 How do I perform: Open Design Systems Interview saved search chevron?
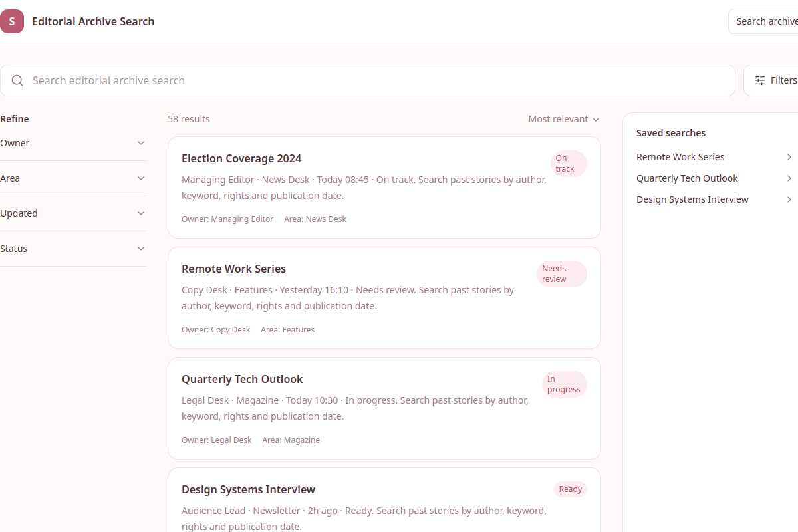(789, 199)
